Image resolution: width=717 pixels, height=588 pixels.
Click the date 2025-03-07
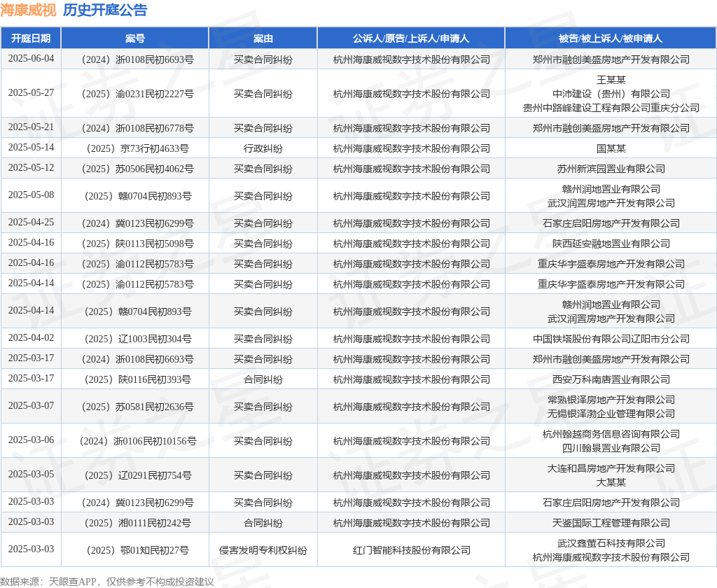(x=31, y=406)
